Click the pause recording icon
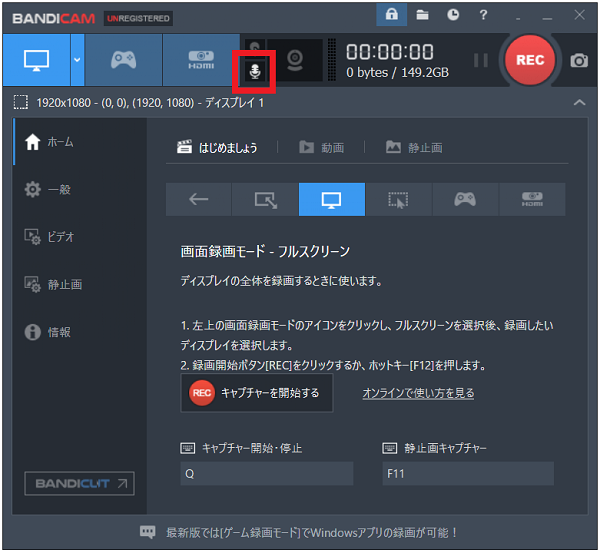The height and width of the screenshot is (553, 600). (481, 60)
